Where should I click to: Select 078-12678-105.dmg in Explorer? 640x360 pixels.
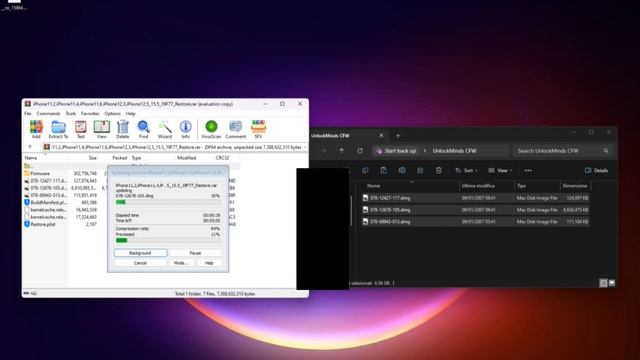click(x=476, y=210)
